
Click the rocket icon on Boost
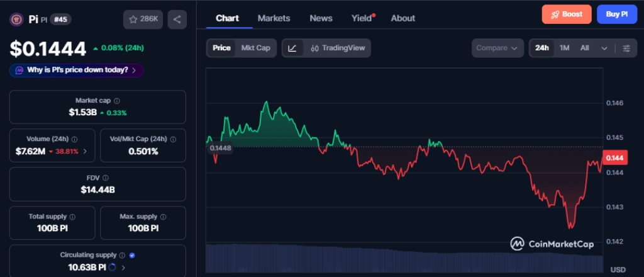(x=555, y=14)
